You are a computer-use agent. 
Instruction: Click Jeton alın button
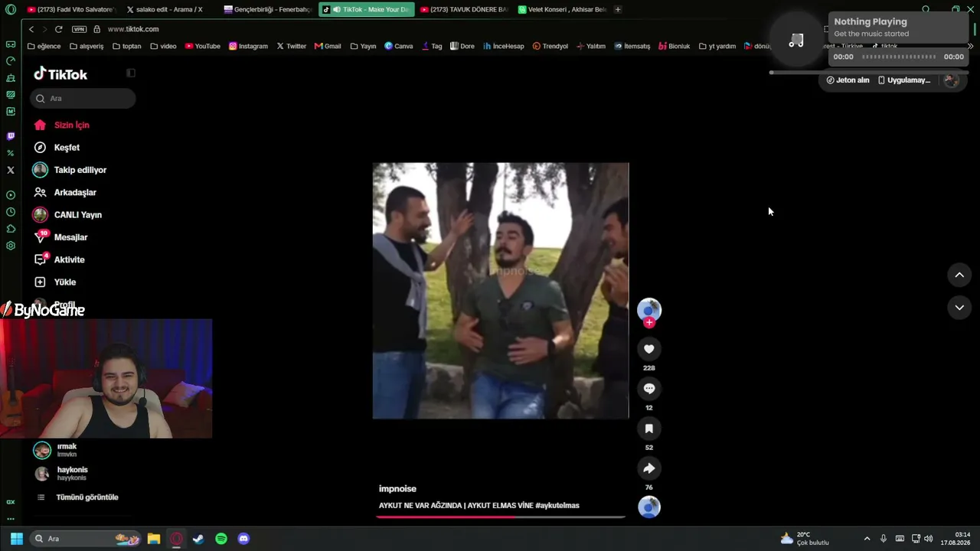point(848,80)
